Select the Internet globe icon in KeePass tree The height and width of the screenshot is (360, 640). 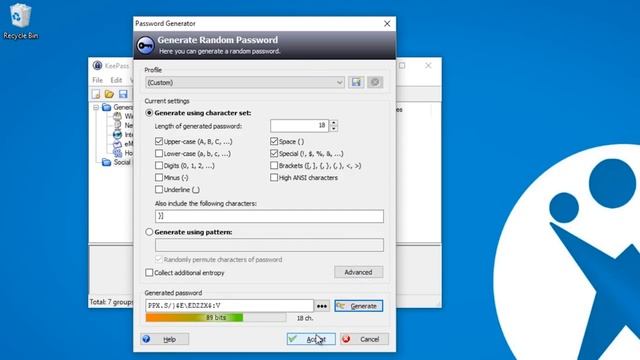[x=117, y=135]
